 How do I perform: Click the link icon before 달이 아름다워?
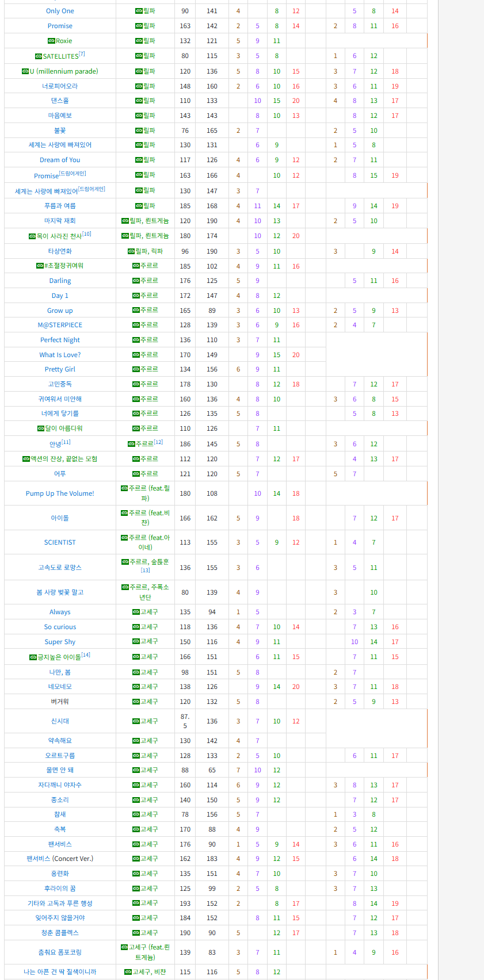tap(41, 428)
